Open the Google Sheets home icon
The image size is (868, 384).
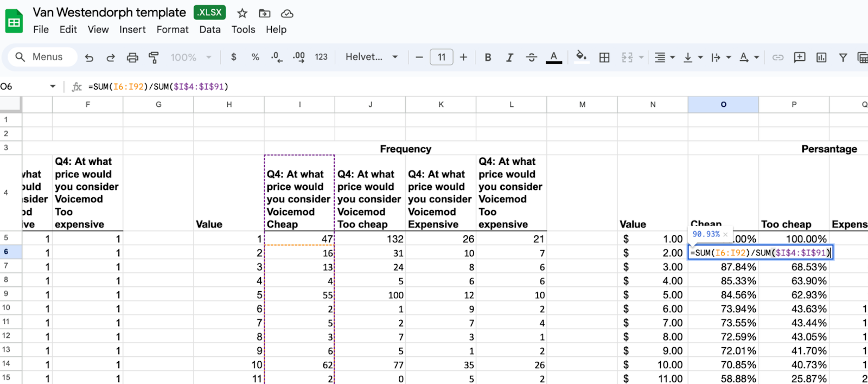(14, 22)
